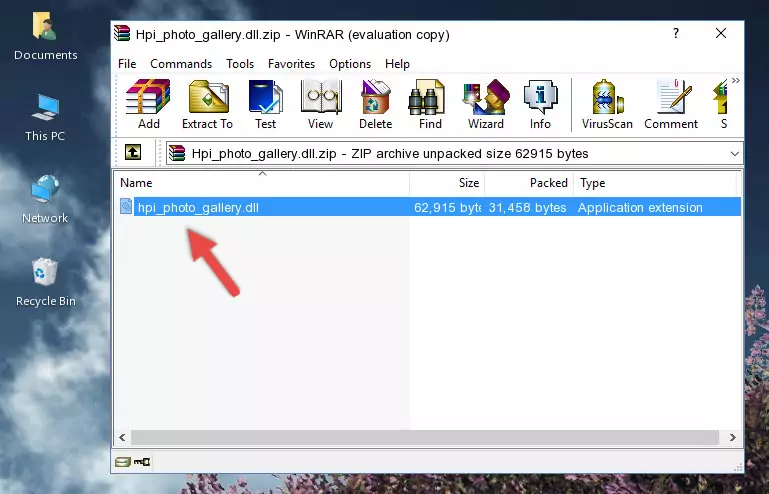
Task: Close the WinRAR window
Action: (721, 33)
